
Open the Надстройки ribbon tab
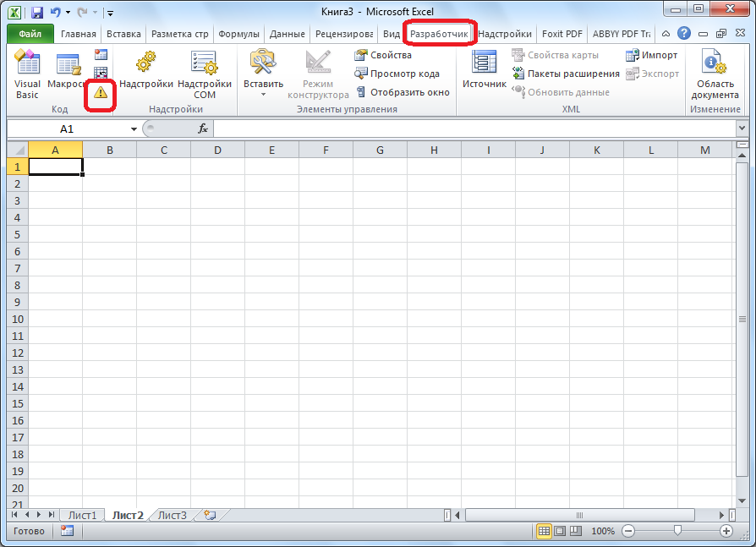[504, 34]
